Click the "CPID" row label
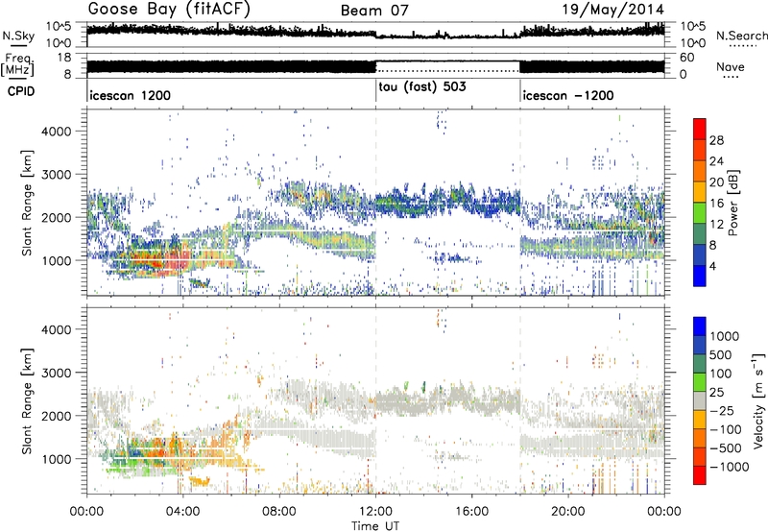The width and height of the screenshot is (768, 532). point(21,91)
